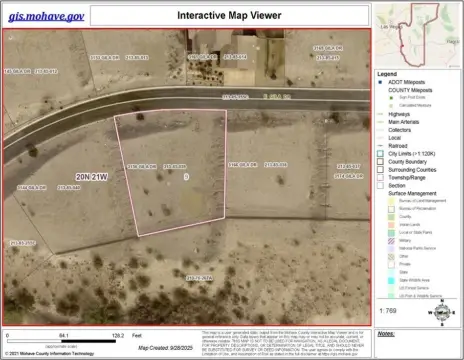Click the Indian Lands salmon swatch
The image size is (464, 360).
click(x=391, y=225)
